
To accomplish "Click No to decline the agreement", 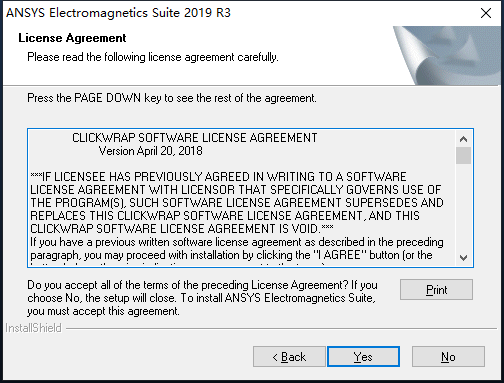I will [x=448, y=357].
